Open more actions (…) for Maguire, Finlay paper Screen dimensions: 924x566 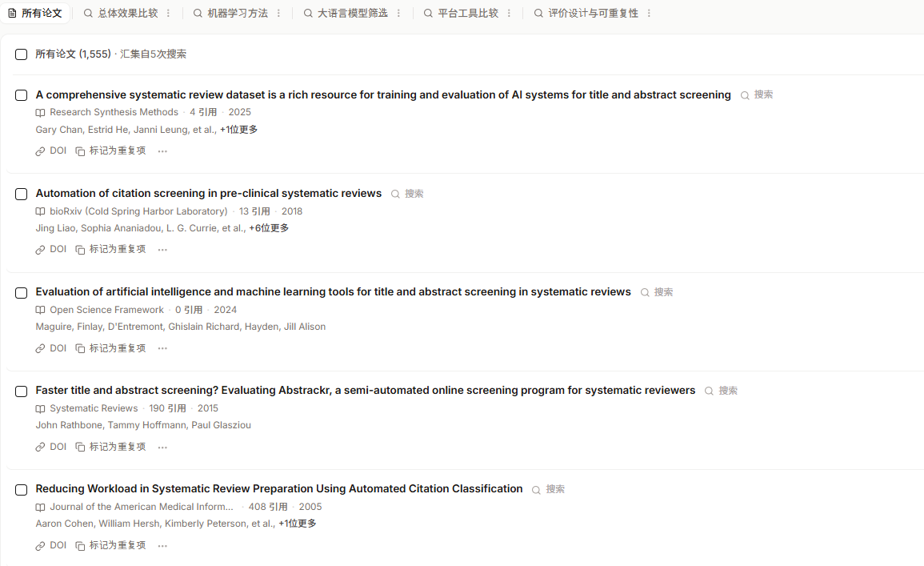pos(162,348)
